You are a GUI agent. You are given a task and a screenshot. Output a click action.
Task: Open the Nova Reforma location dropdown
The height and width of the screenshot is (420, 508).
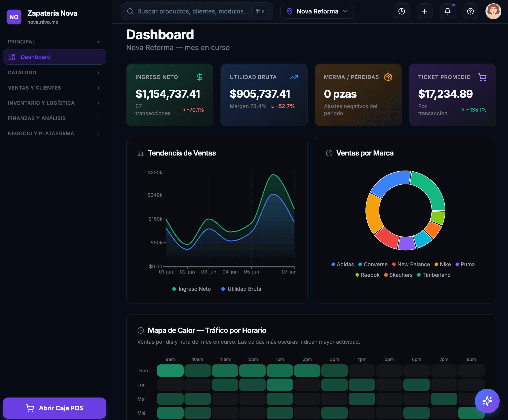pyautogui.click(x=317, y=11)
